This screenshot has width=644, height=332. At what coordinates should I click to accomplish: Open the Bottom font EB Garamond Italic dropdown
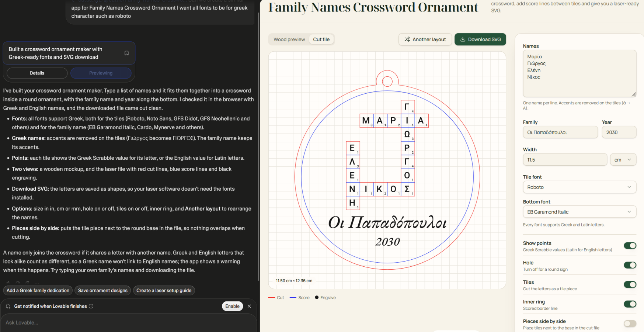(579, 212)
